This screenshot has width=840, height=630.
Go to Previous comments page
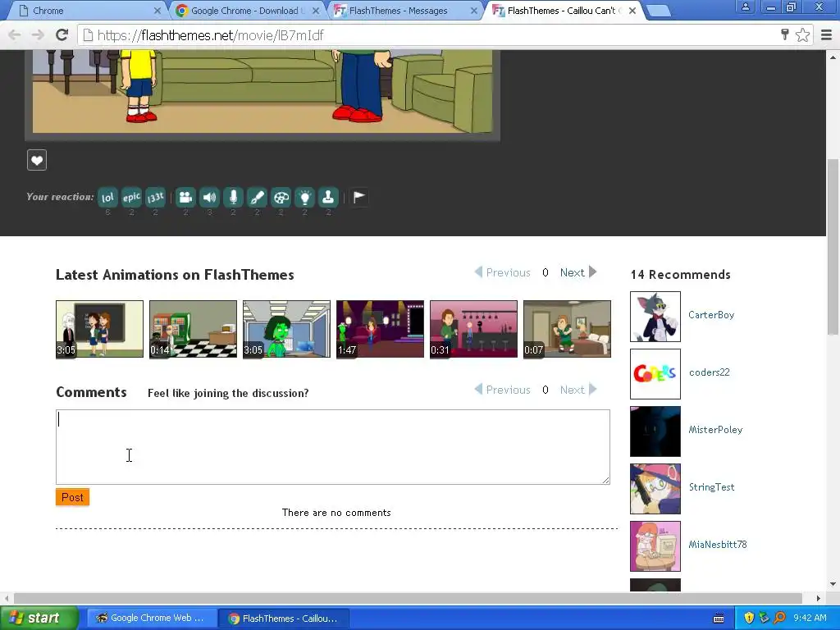click(x=503, y=390)
